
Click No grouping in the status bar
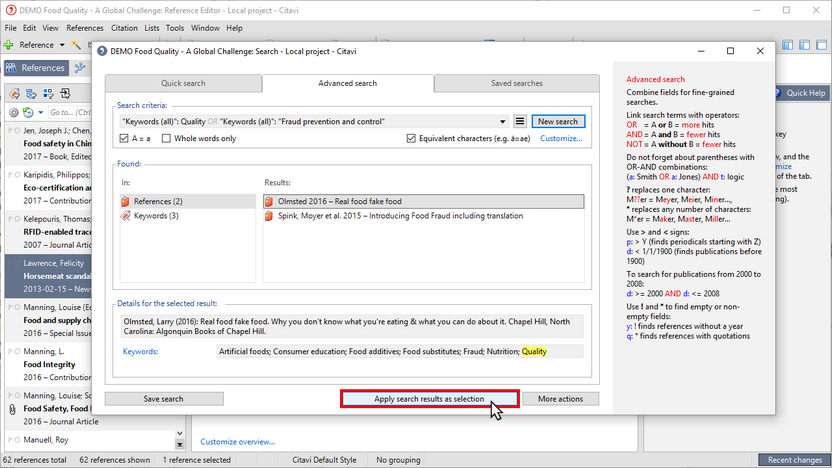pos(398,460)
